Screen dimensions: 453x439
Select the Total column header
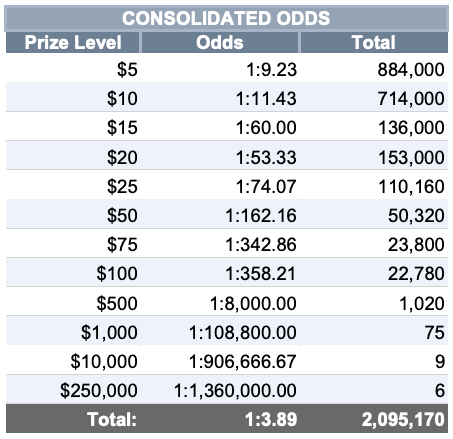click(x=374, y=42)
